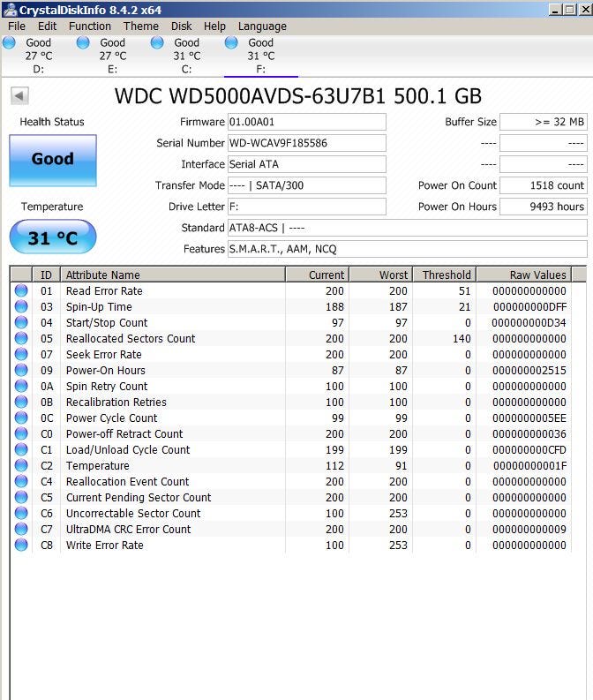Select the Write Error Rate attribute name
593x700 pixels.
105,546
